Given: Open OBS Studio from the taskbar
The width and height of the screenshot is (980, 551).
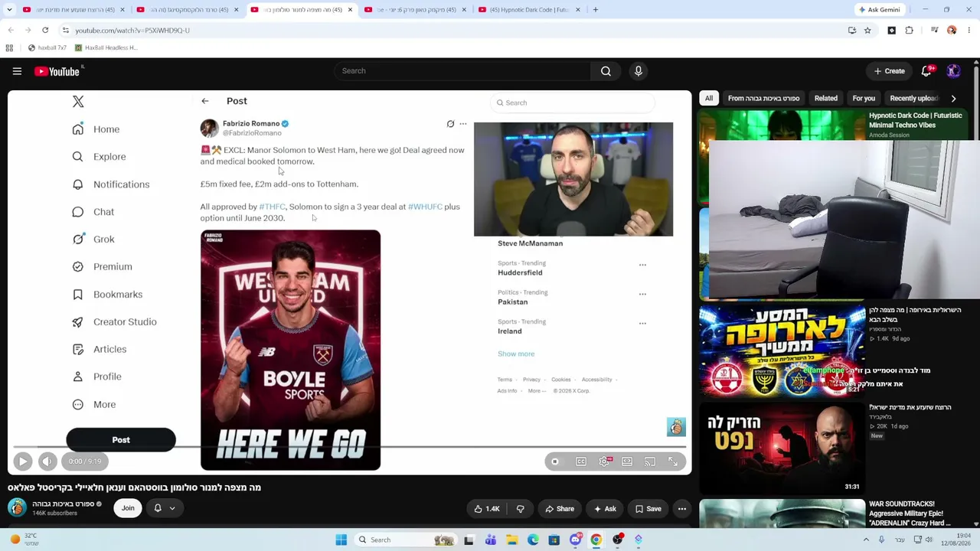Looking at the screenshot, I should coord(617,540).
